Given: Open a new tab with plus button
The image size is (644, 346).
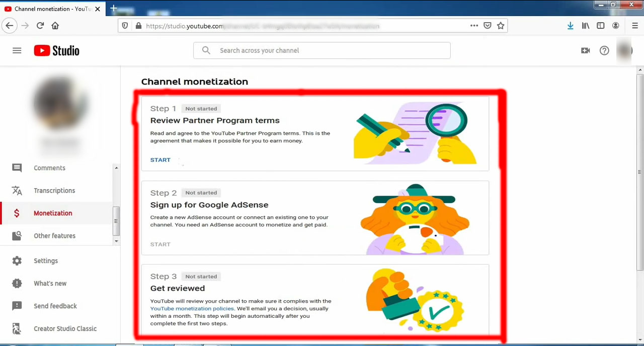Looking at the screenshot, I should tap(114, 9).
